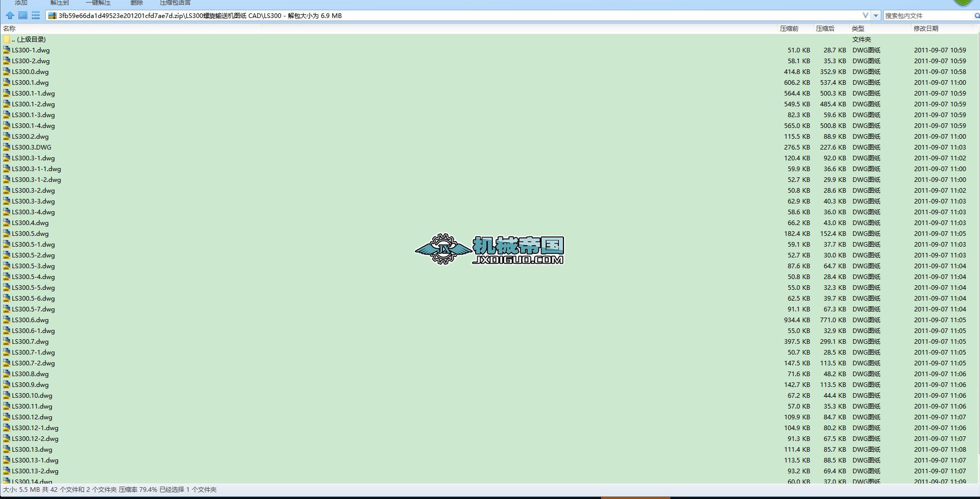Select the file name LS300.5-4.dwg
The image size is (980, 499).
(33, 277)
